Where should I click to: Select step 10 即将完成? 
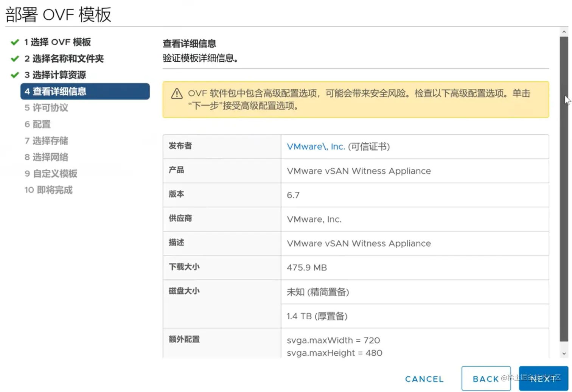48,190
